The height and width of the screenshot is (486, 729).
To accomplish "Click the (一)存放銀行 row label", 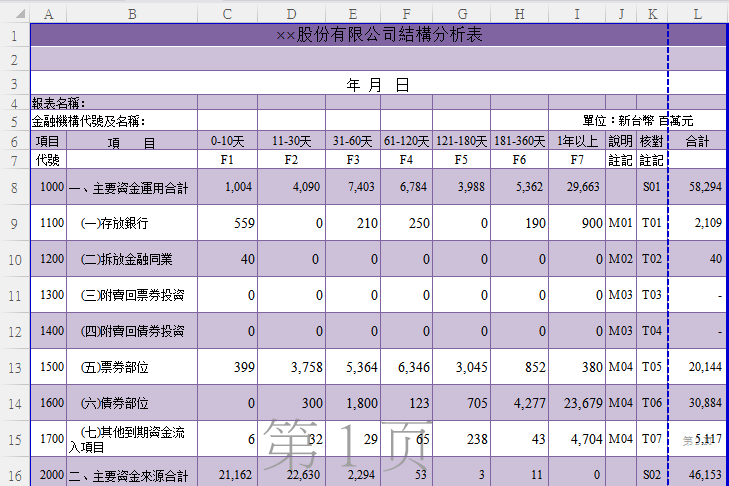I will click(x=130, y=223).
